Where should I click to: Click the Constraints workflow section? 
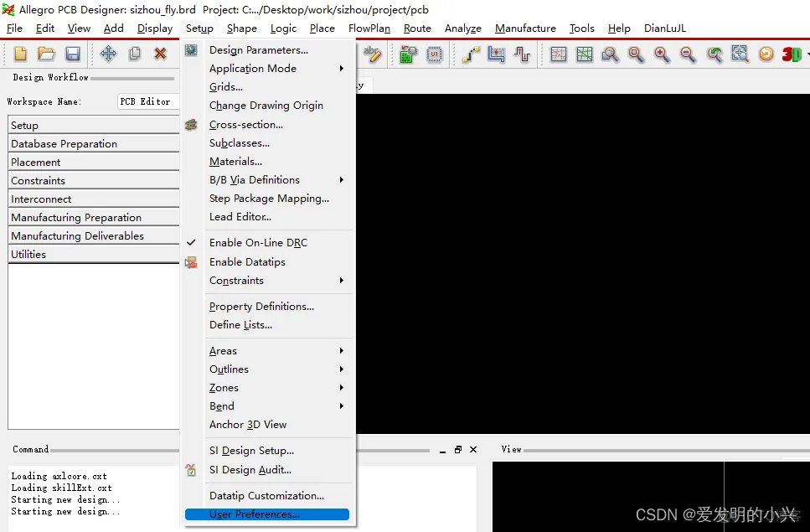click(x=94, y=180)
